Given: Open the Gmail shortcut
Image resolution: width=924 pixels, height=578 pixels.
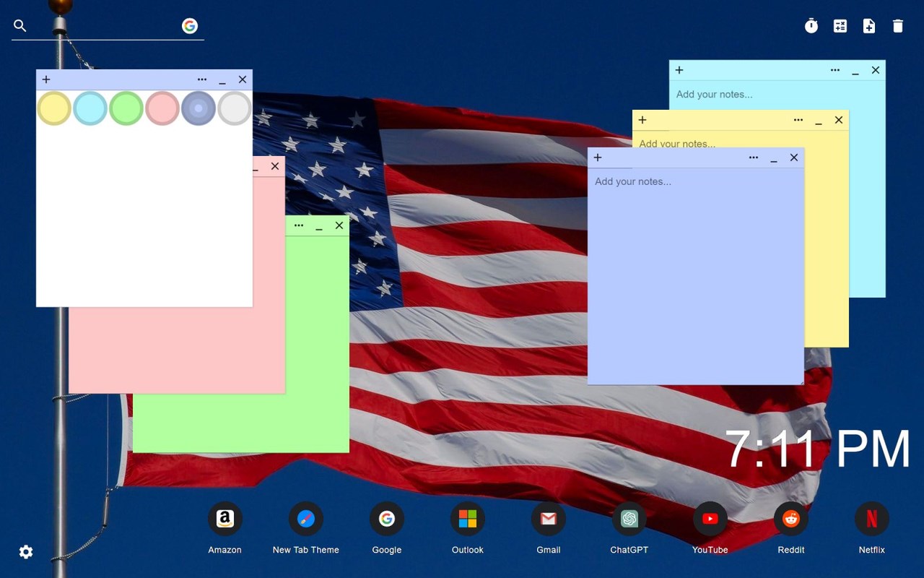Looking at the screenshot, I should coord(549,519).
